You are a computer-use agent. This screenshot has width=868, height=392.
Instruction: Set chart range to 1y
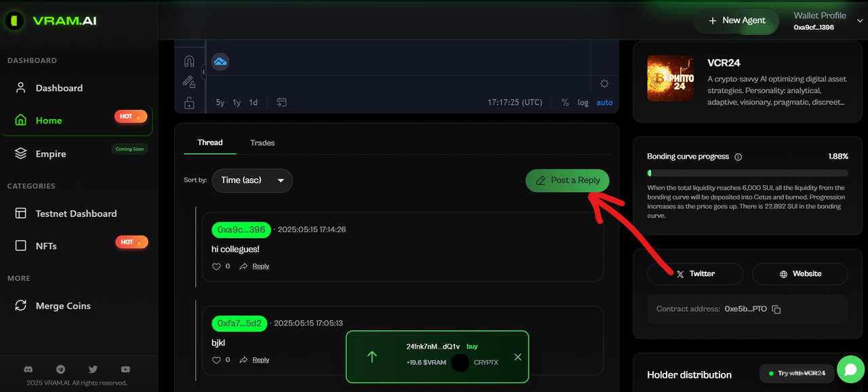pos(237,102)
